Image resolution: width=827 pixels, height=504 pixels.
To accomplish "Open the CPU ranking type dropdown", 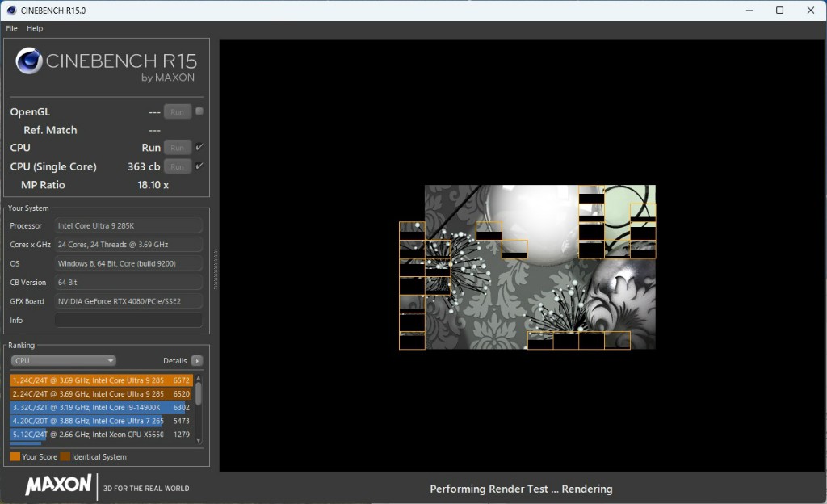I will [x=63, y=361].
